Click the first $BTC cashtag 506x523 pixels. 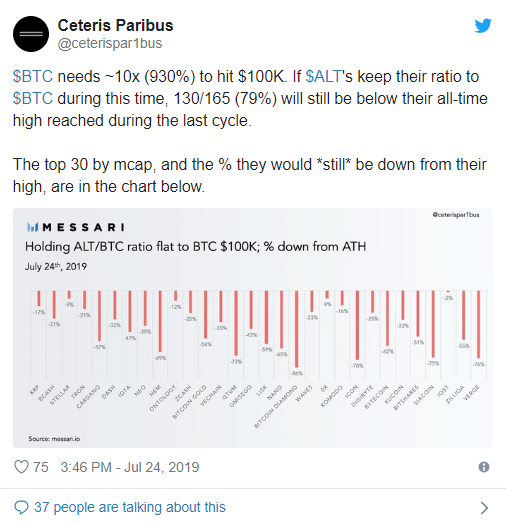click(x=33, y=76)
